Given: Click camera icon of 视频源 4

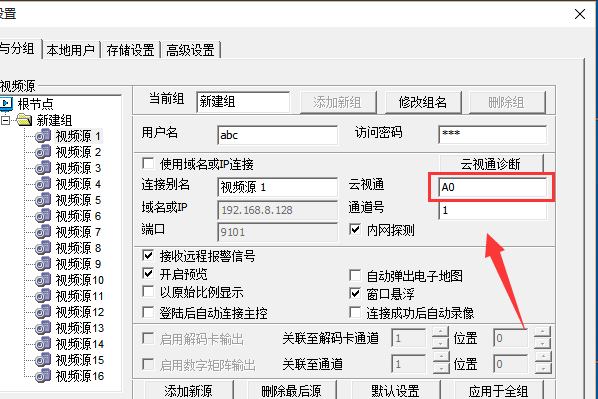Looking at the screenshot, I should 43,184.
